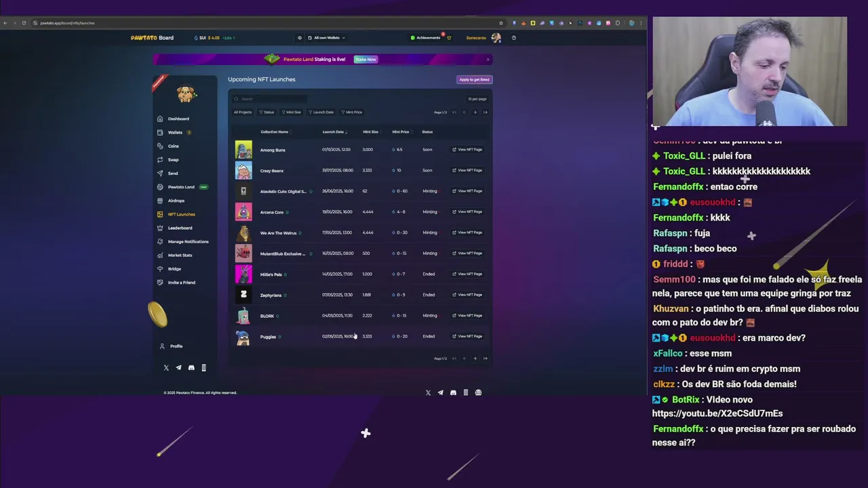This screenshot has height=488, width=868.
Task: Open the Launch Date filter dropdown
Action: pyautogui.click(x=321, y=113)
